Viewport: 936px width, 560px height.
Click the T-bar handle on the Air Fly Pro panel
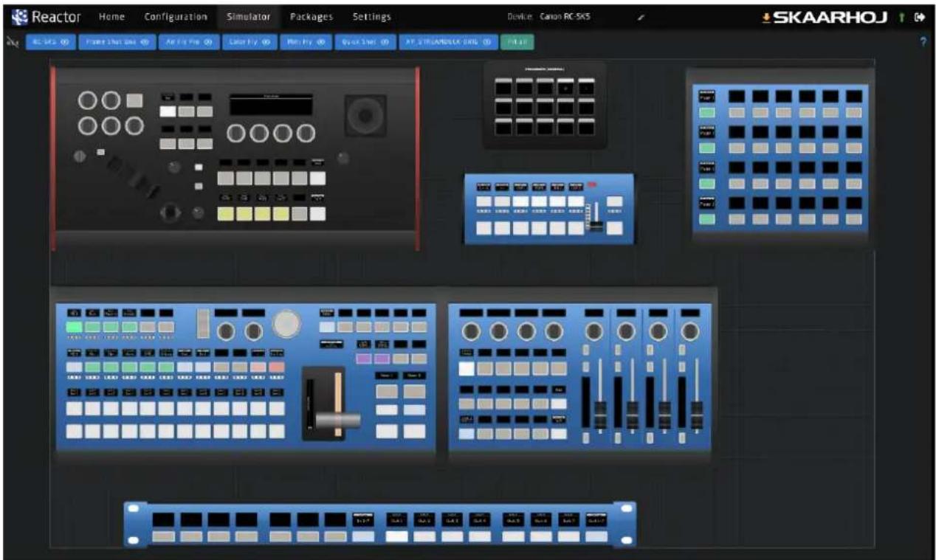[x=338, y=419]
